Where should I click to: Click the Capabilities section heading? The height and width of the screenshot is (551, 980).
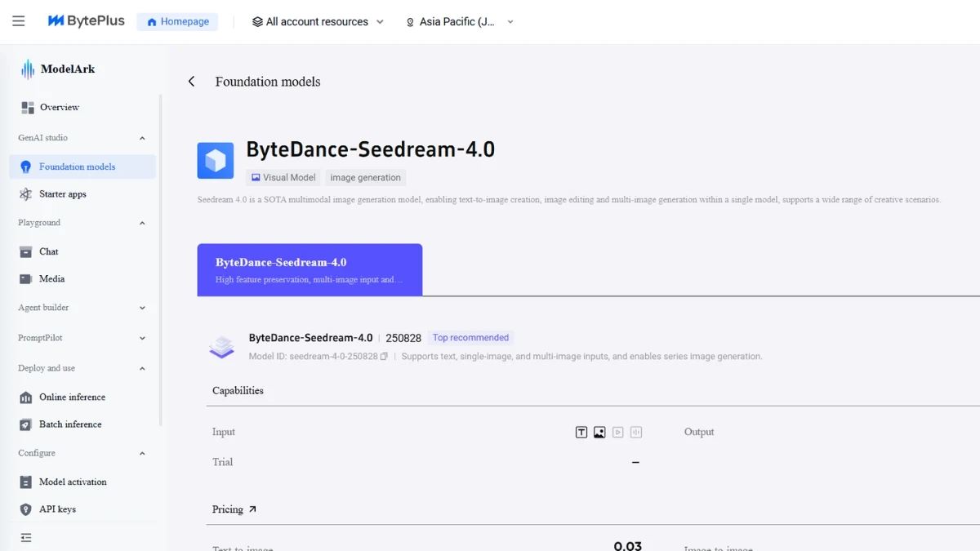(x=238, y=390)
